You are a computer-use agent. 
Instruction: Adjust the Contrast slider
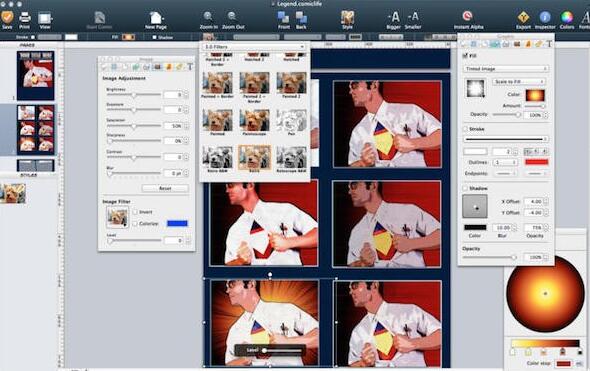point(134,157)
